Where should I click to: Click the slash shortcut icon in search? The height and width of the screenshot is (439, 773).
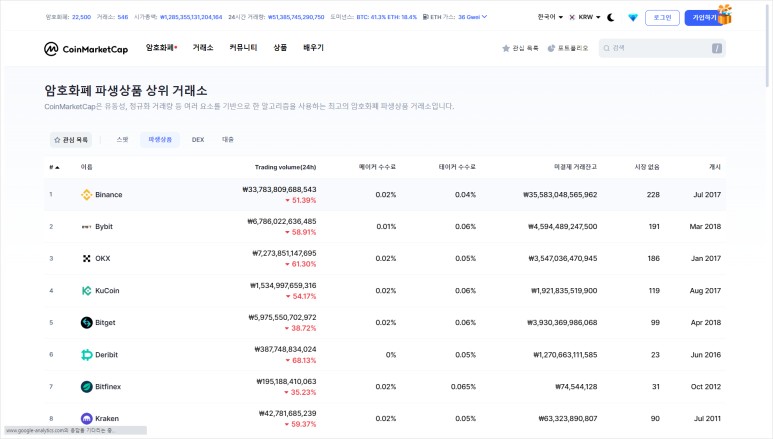pyautogui.click(x=717, y=48)
